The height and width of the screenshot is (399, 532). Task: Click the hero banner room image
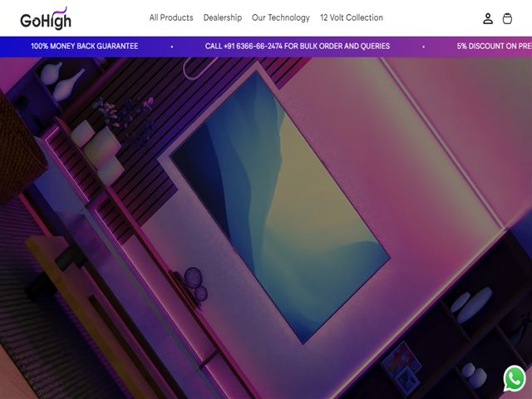point(266,228)
